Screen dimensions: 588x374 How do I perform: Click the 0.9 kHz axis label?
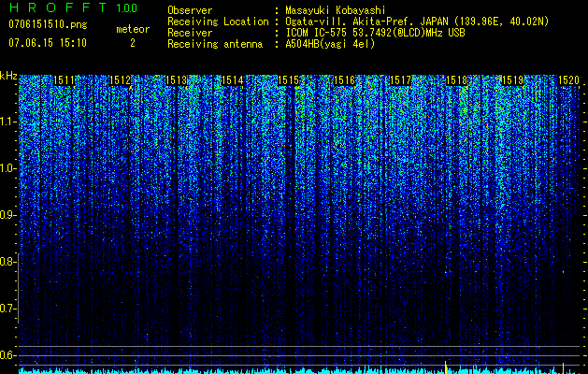pos(8,215)
